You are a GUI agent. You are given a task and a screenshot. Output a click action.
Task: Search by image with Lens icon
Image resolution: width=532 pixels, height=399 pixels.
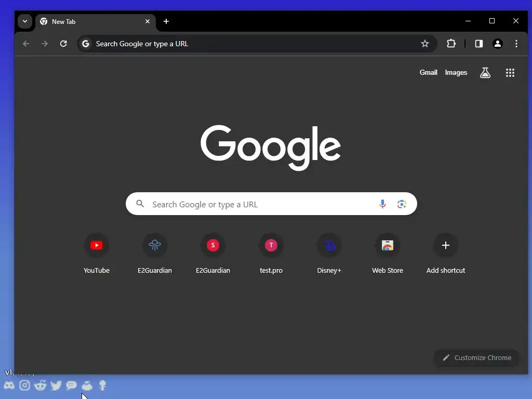point(402,204)
